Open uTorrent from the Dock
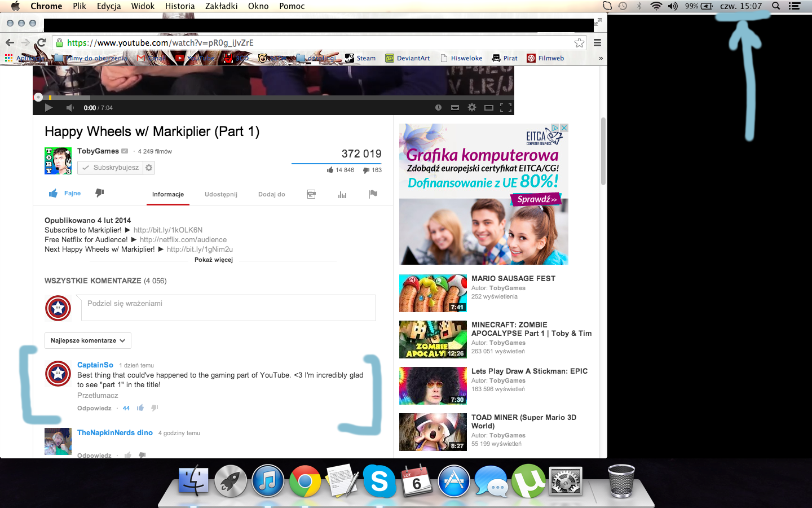The image size is (812, 508). pos(528,481)
